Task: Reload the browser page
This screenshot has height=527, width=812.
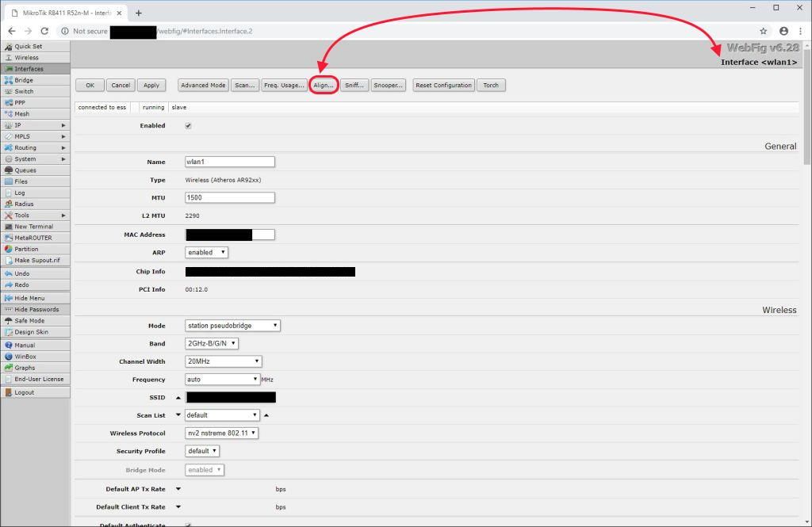Action: 44,31
